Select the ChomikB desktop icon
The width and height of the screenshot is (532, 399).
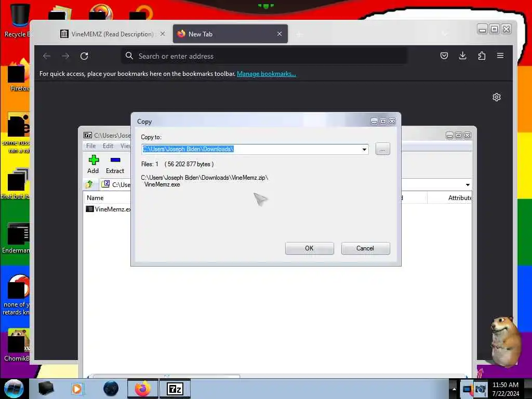[x=17, y=345]
